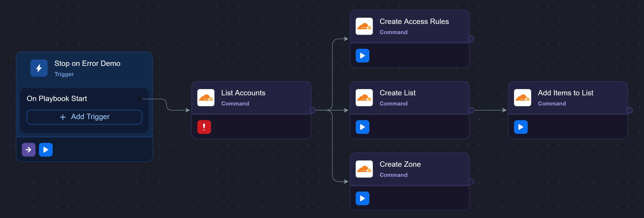
Task: Run the Add Items to List command
Action: pos(520,127)
